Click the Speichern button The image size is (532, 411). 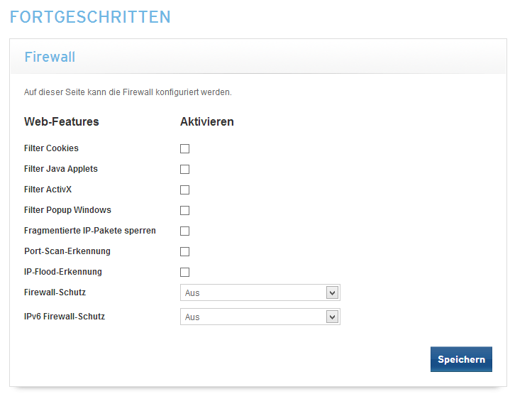[x=461, y=359]
